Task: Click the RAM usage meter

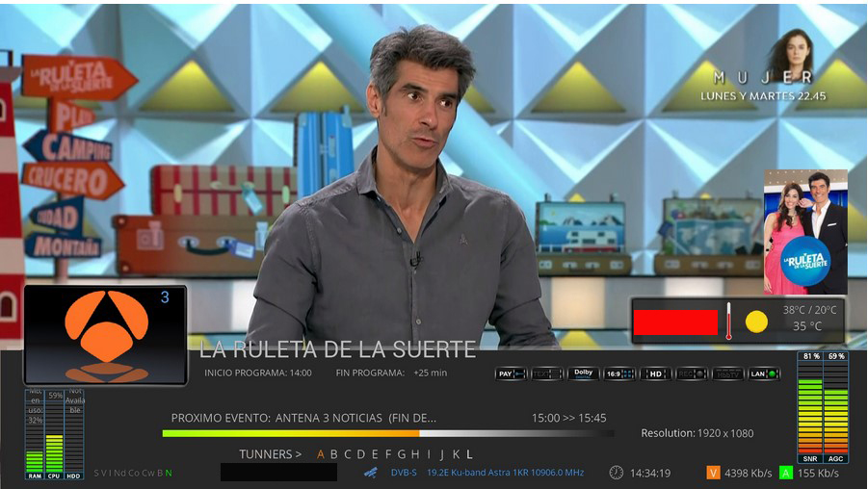Action: pos(35,434)
